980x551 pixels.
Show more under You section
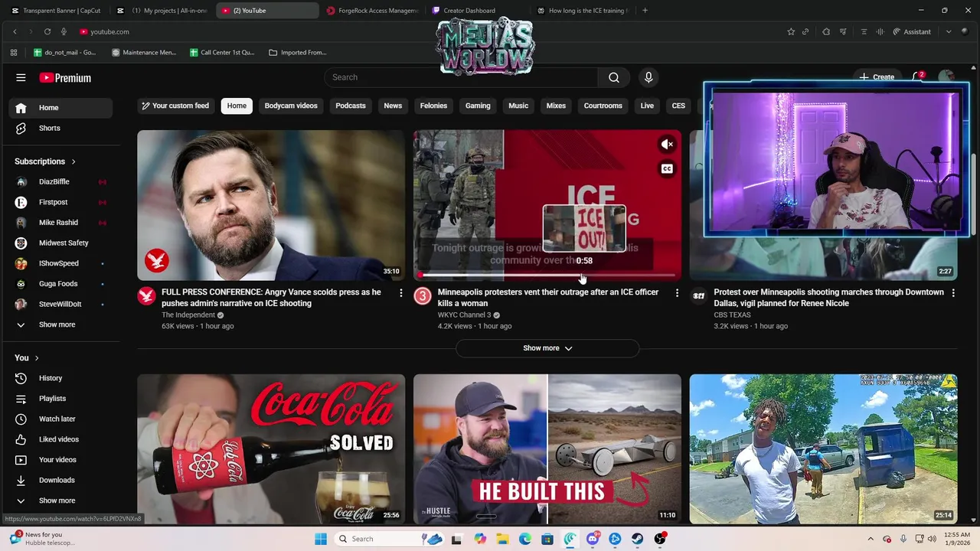click(60, 500)
